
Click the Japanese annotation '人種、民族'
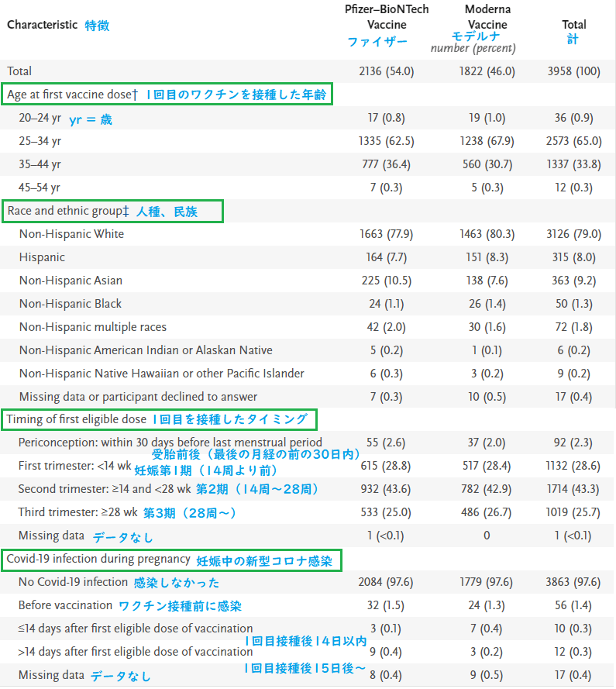pos(167,212)
